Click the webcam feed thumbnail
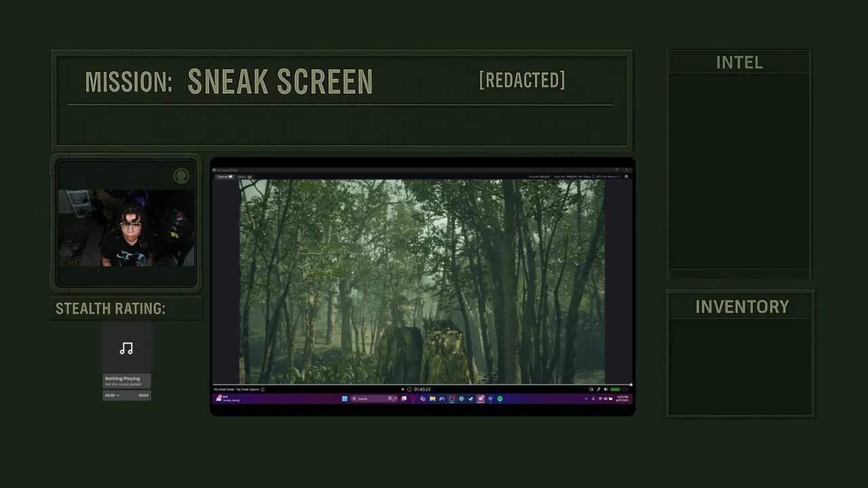 [126, 228]
